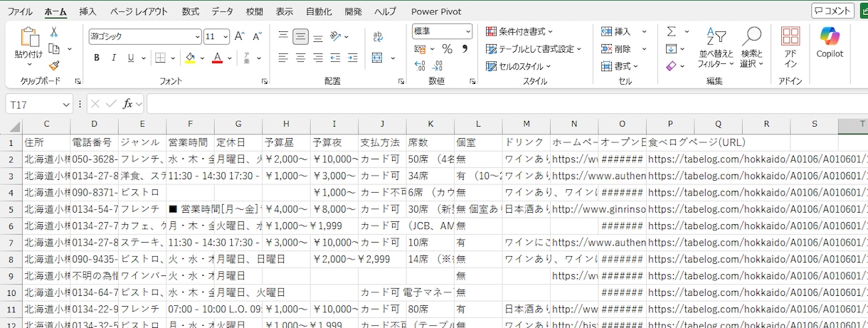
Task: Toggle Italic formatting
Action: pos(114,58)
